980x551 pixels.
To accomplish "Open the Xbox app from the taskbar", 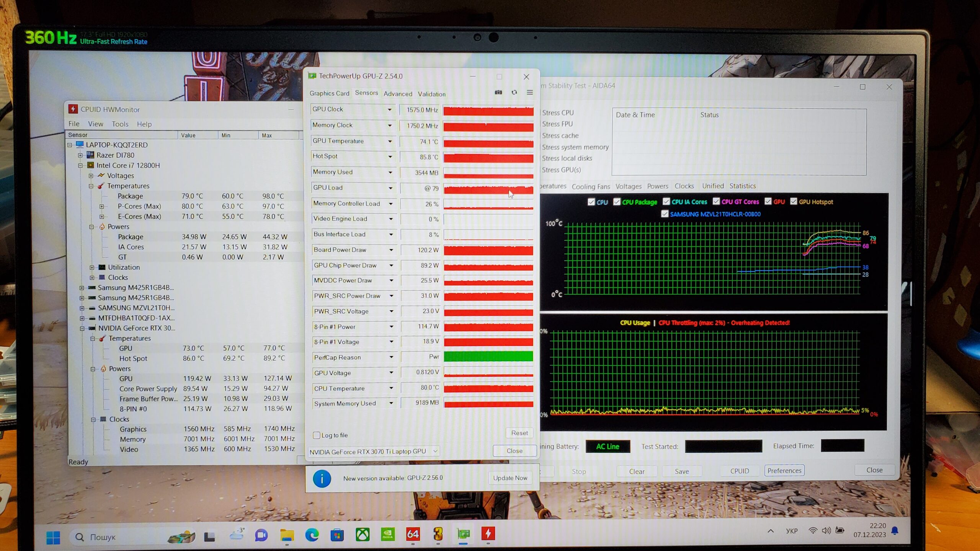I will pyautogui.click(x=362, y=534).
